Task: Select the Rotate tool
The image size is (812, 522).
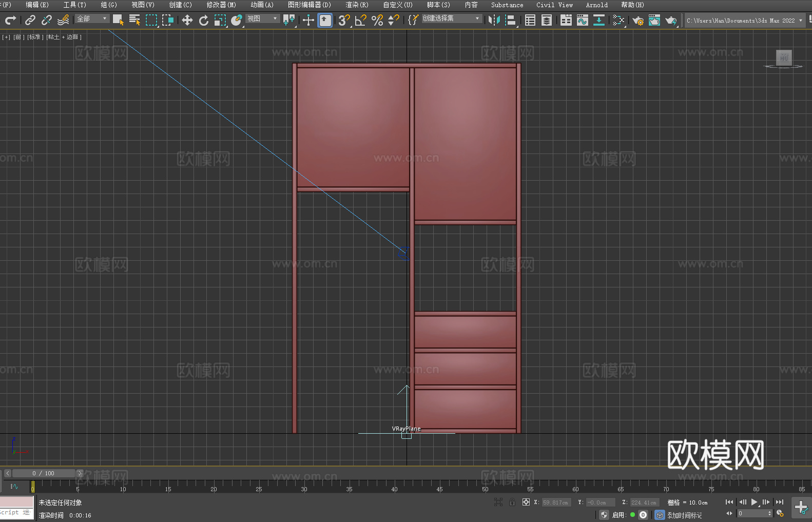Action: pos(204,20)
